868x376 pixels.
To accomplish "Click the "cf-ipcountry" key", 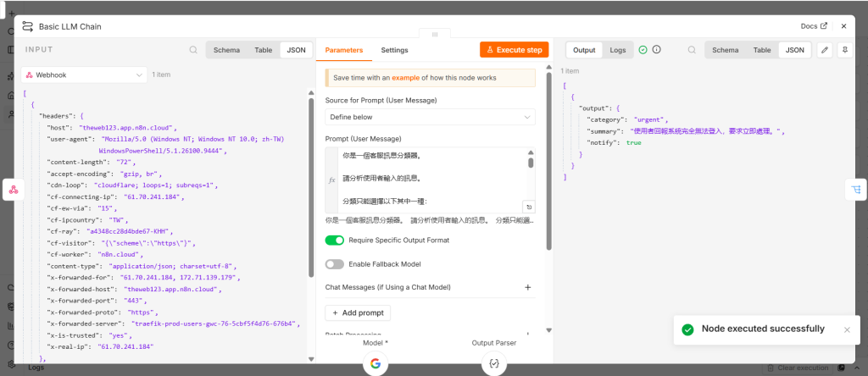I will coord(70,219).
